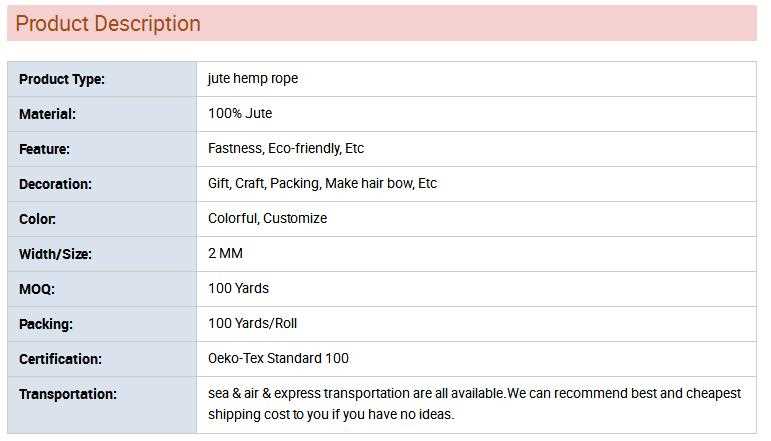Click the Certification label
This screenshot has width=771, height=441.
click(60, 359)
